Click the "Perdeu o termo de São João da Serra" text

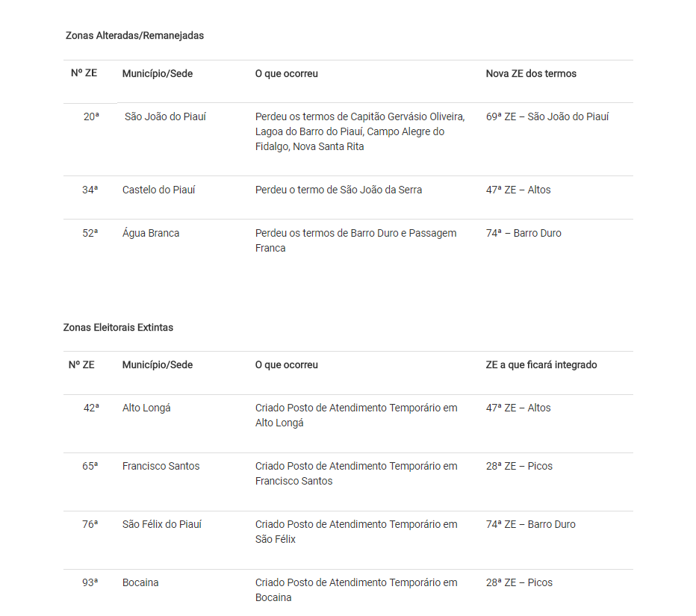[338, 190]
